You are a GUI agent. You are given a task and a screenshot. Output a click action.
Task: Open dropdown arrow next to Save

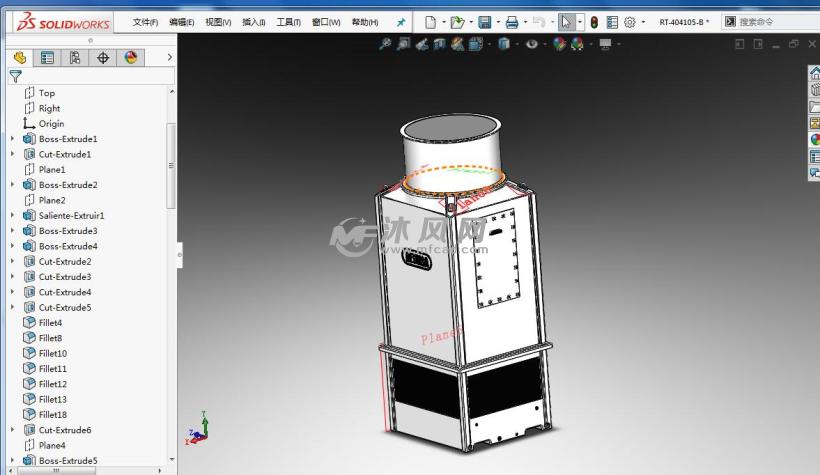pos(498,22)
